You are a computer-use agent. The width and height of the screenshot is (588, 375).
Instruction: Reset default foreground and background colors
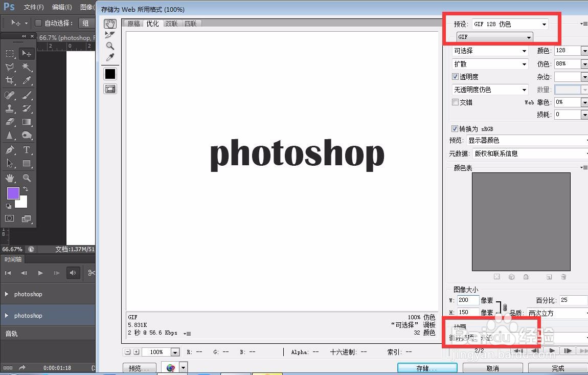(x=8, y=206)
